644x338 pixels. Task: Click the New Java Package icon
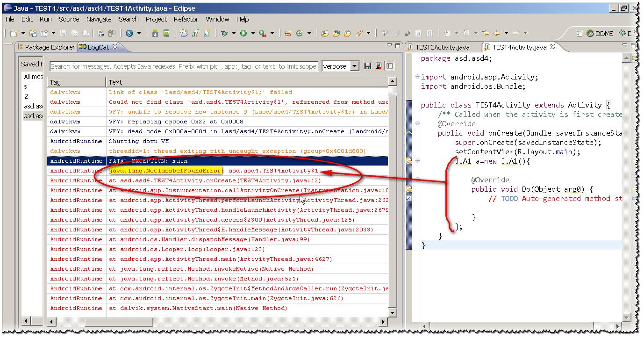(x=289, y=33)
